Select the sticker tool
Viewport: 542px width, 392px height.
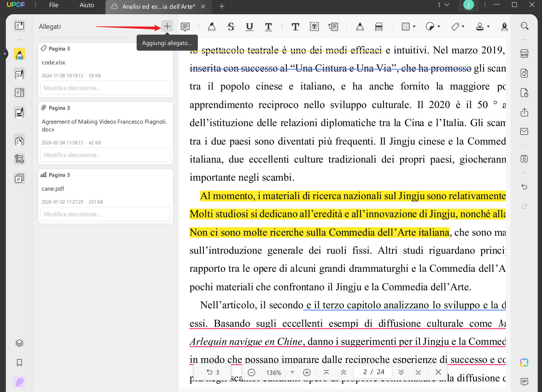430,27
